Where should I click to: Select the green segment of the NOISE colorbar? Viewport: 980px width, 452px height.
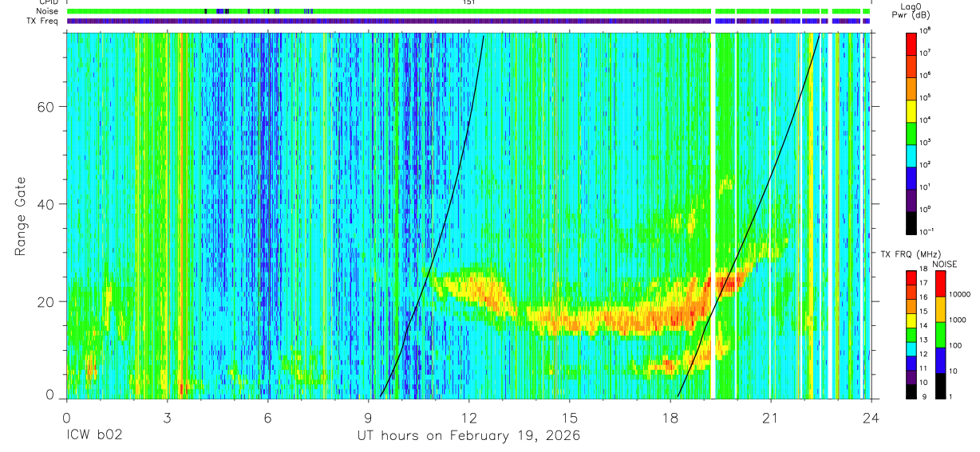pos(940,335)
